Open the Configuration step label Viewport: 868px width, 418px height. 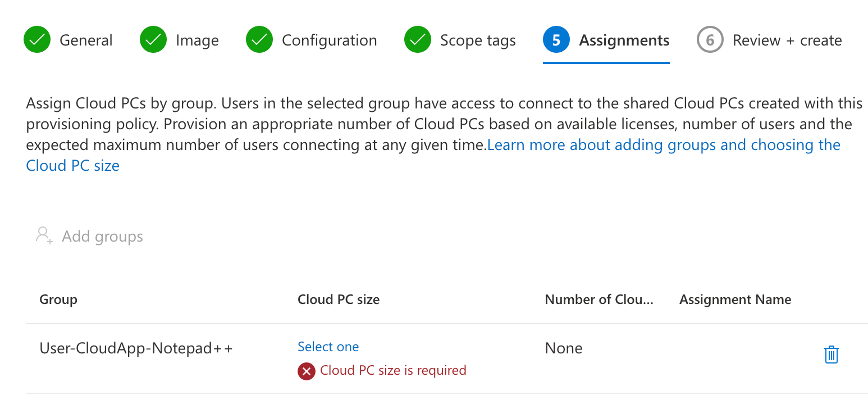point(329,40)
